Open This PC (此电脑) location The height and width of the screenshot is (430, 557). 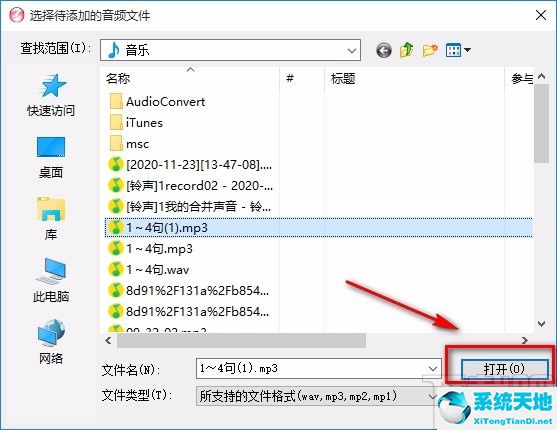(51, 280)
